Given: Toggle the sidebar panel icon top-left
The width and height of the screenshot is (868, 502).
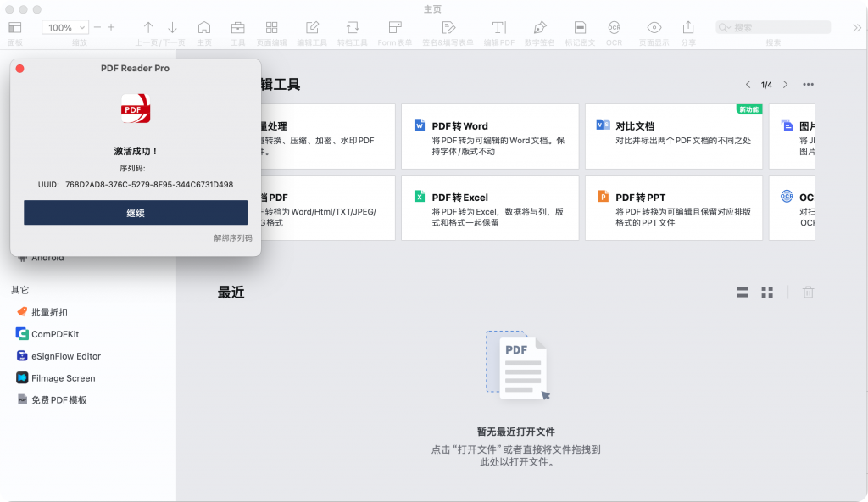Looking at the screenshot, I should coord(15,26).
